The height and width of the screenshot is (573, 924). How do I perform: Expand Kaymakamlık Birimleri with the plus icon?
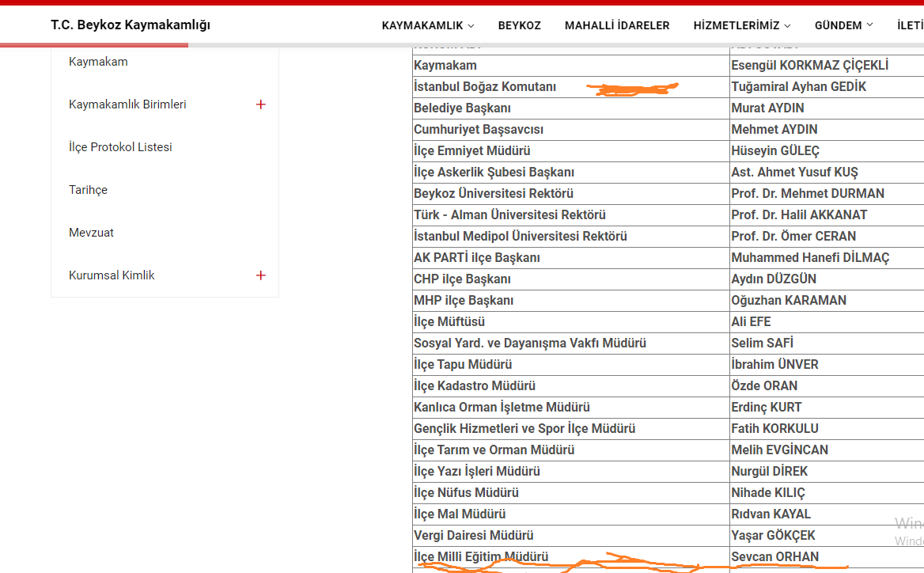(x=261, y=104)
